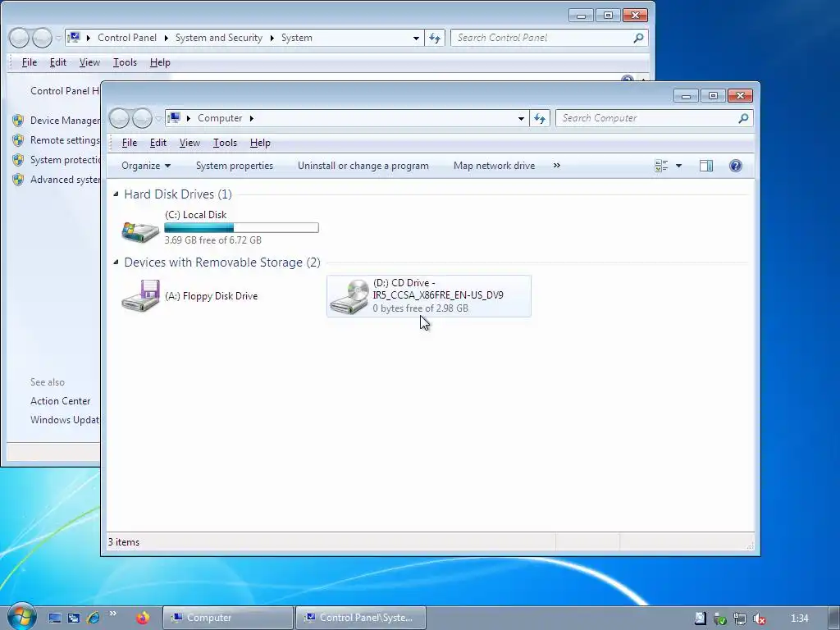Open View menu in Computer window
Image resolution: width=840 pixels, height=630 pixels.
click(x=189, y=143)
